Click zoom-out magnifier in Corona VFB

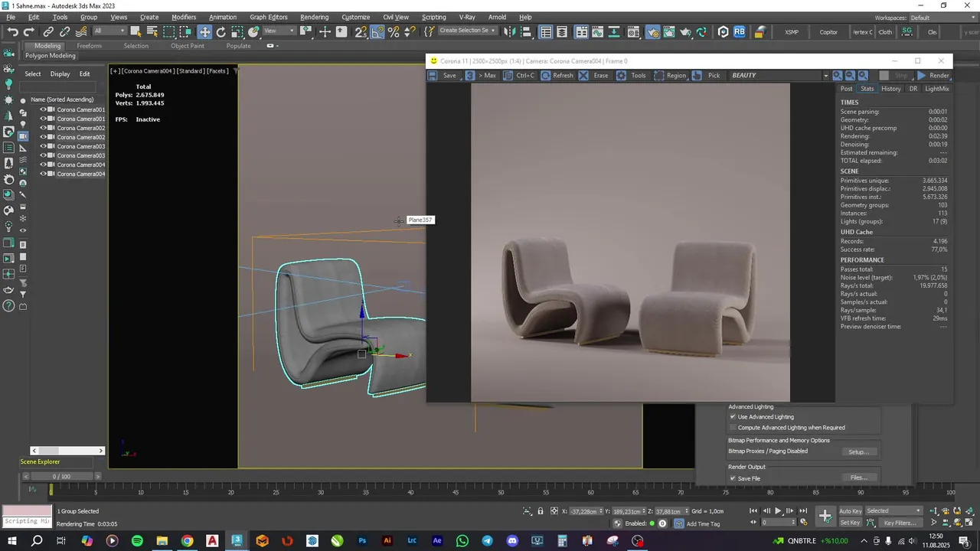coord(851,75)
